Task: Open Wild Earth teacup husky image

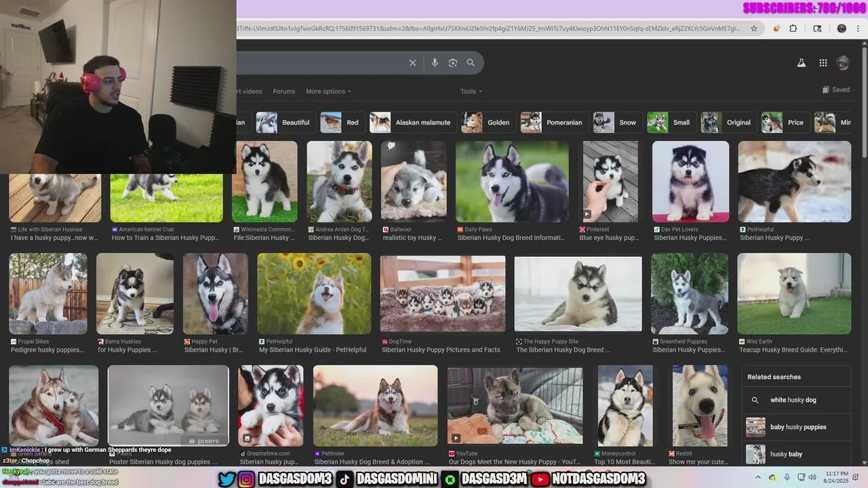Action: click(794, 293)
